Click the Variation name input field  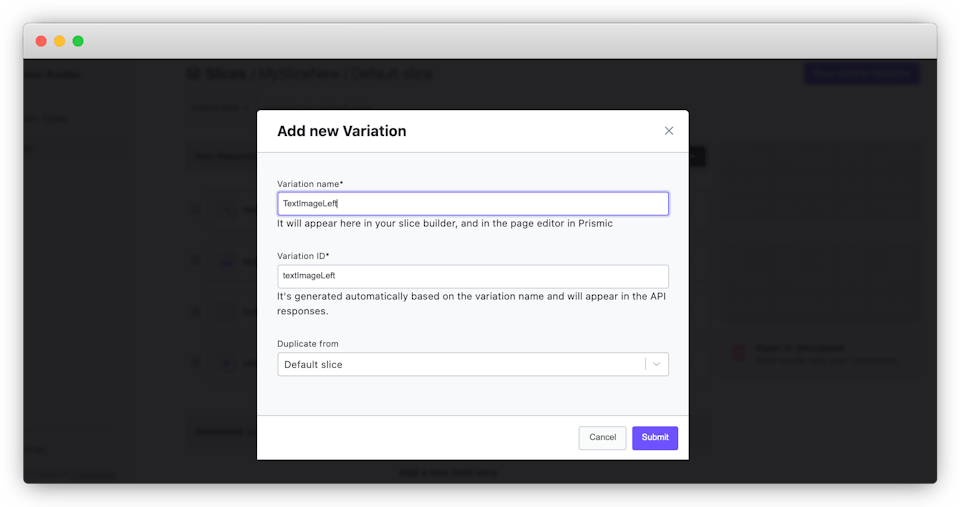[473, 203]
